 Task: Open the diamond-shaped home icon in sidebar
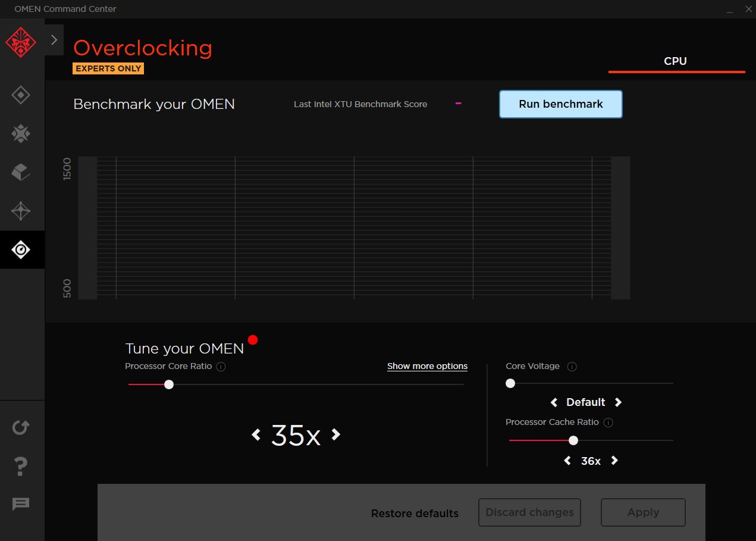point(21,95)
